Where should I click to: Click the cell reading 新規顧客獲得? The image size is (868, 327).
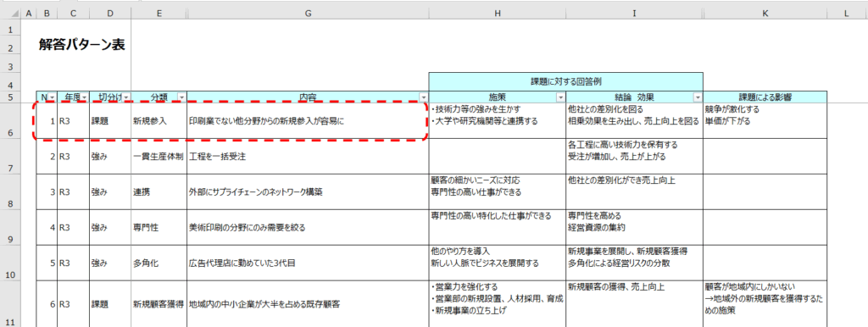(x=159, y=304)
